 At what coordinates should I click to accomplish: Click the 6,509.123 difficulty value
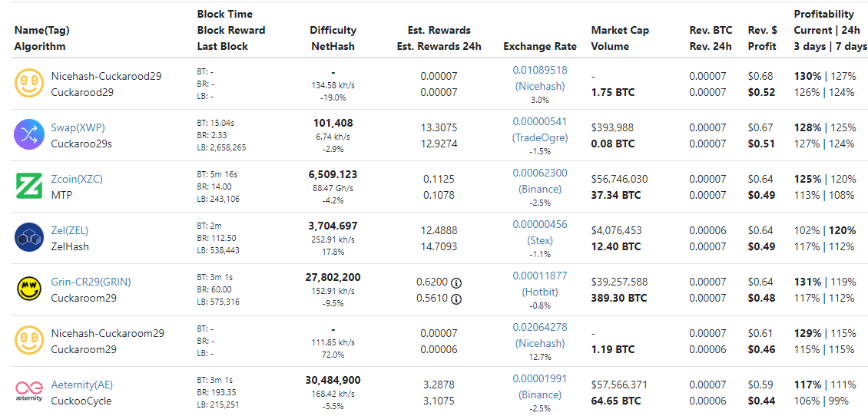pyautogui.click(x=333, y=174)
